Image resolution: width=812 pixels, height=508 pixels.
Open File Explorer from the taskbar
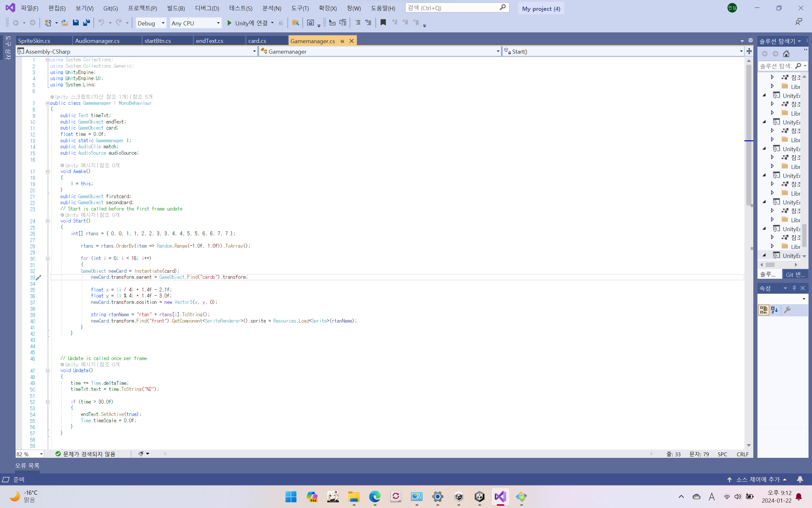(354, 497)
